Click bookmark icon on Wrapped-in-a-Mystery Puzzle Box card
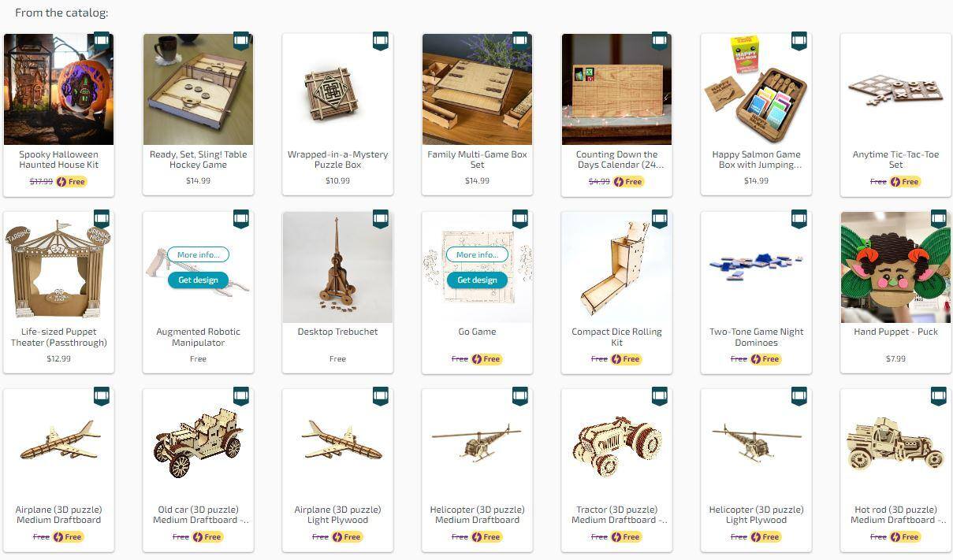Viewport: 953px width, 560px height. click(381, 41)
